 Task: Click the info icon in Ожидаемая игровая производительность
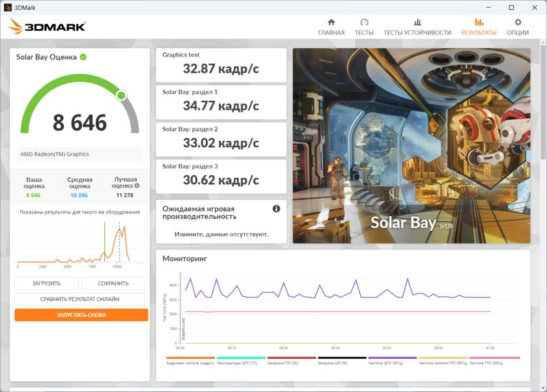coord(276,208)
